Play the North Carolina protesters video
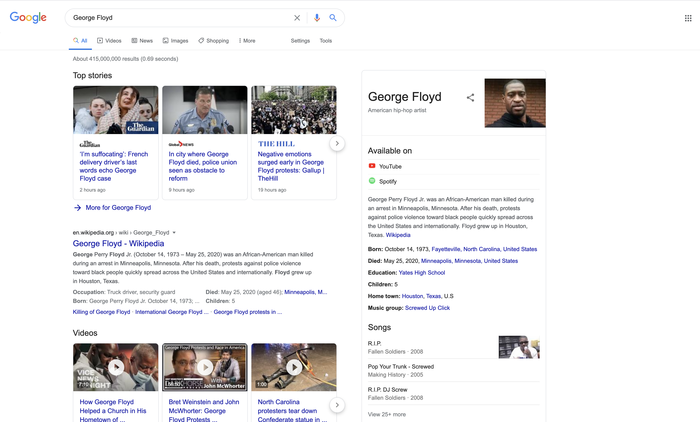The image size is (700, 422). tap(294, 367)
